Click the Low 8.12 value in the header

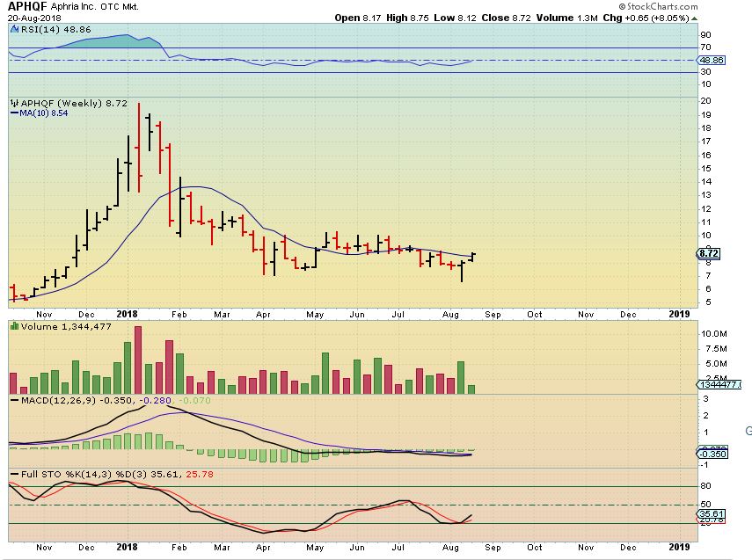pyautogui.click(x=455, y=18)
